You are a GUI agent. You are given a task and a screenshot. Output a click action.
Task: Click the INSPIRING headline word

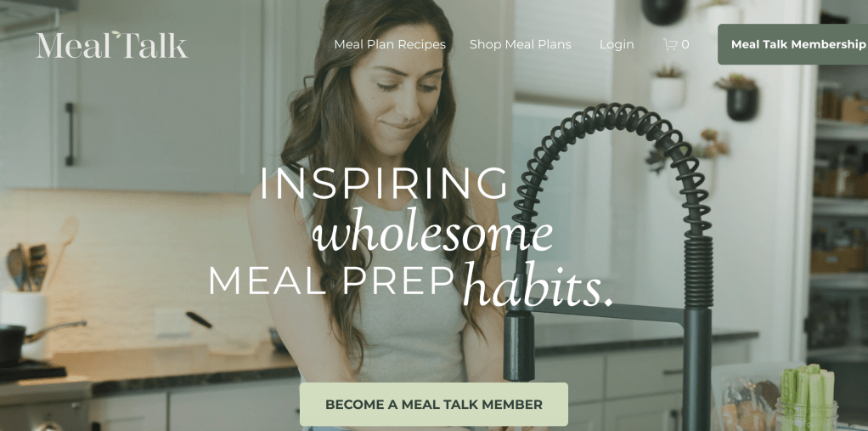(384, 184)
